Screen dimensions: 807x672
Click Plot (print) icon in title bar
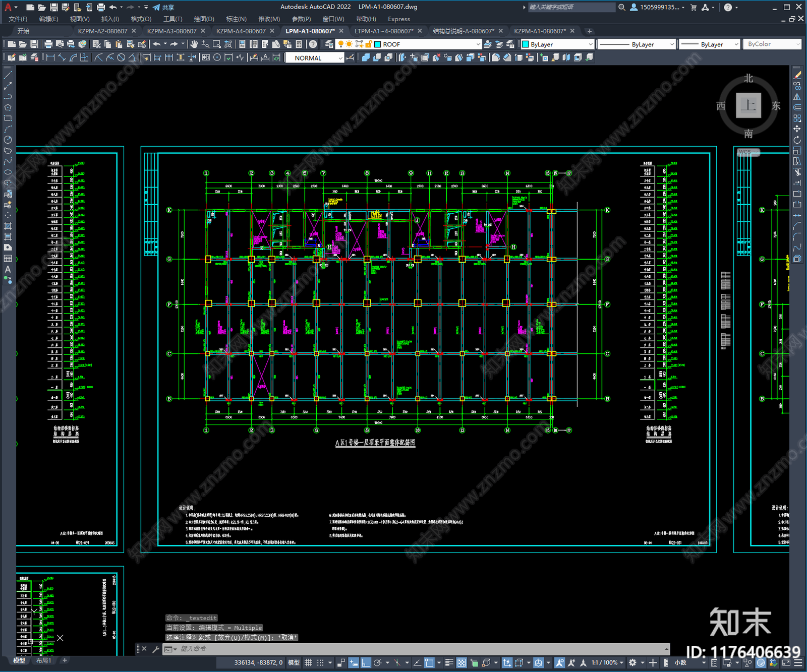click(x=101, y=7)
